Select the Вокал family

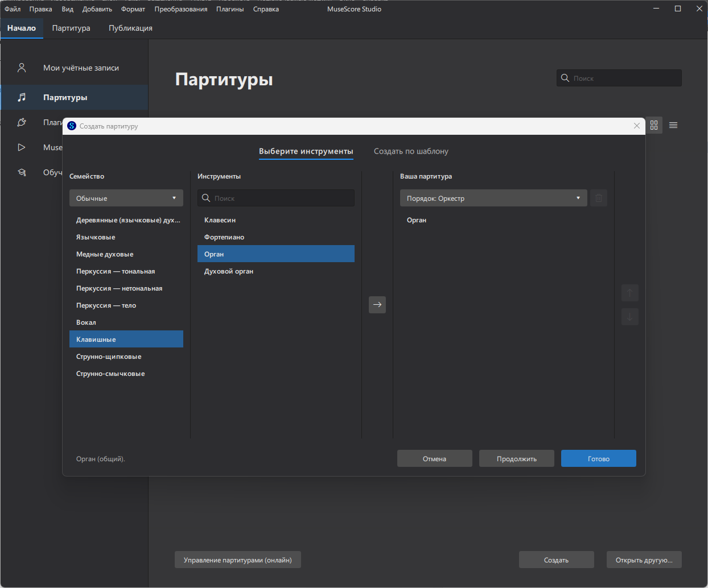coord(126,322)
